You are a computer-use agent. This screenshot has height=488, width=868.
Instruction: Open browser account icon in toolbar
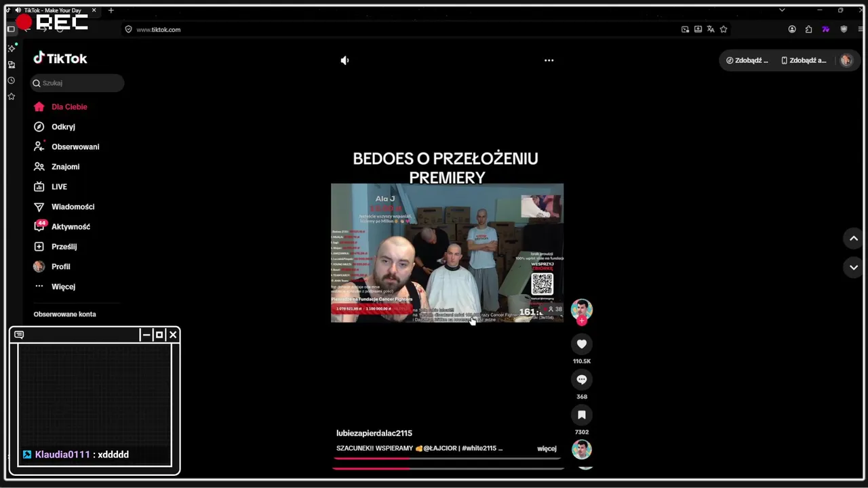coord(792,29)
